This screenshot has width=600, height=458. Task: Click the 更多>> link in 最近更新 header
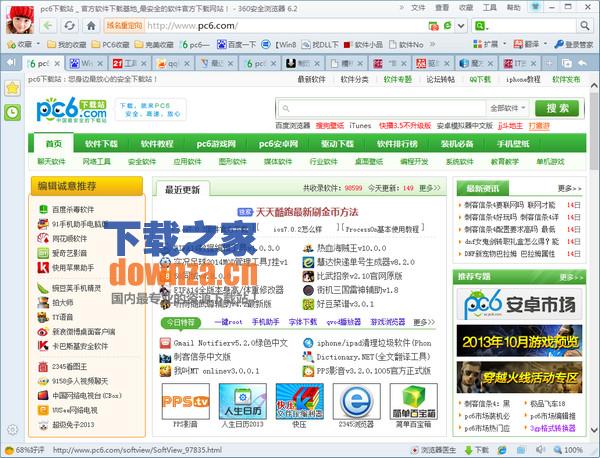click(430, 188)
